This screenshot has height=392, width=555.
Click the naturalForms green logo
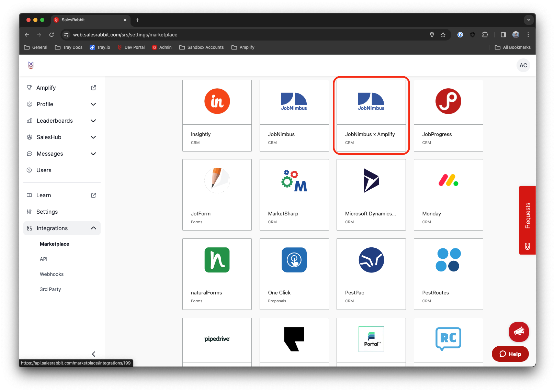point(217,260)
